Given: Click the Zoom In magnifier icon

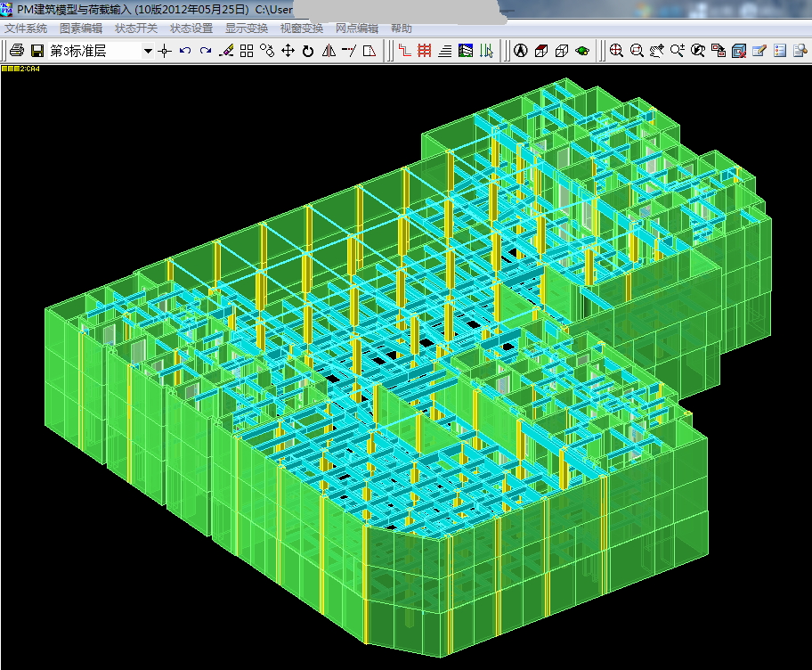Looking at the screenshot, I should (616, 51).
